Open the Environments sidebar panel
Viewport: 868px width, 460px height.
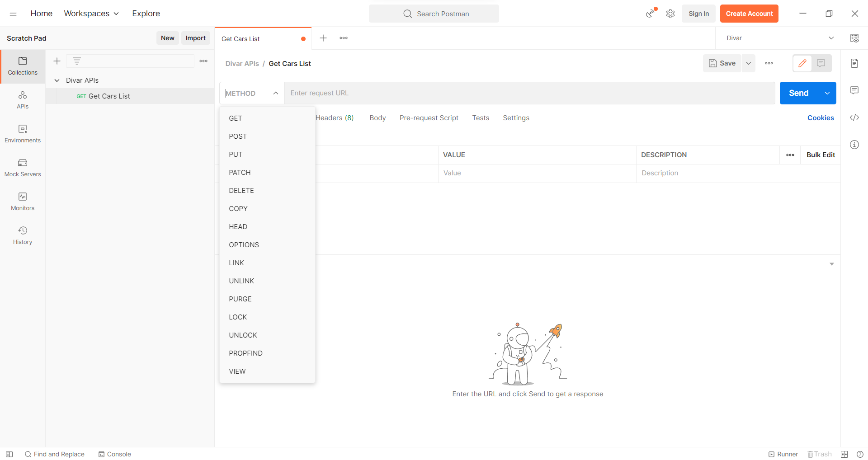23,134
